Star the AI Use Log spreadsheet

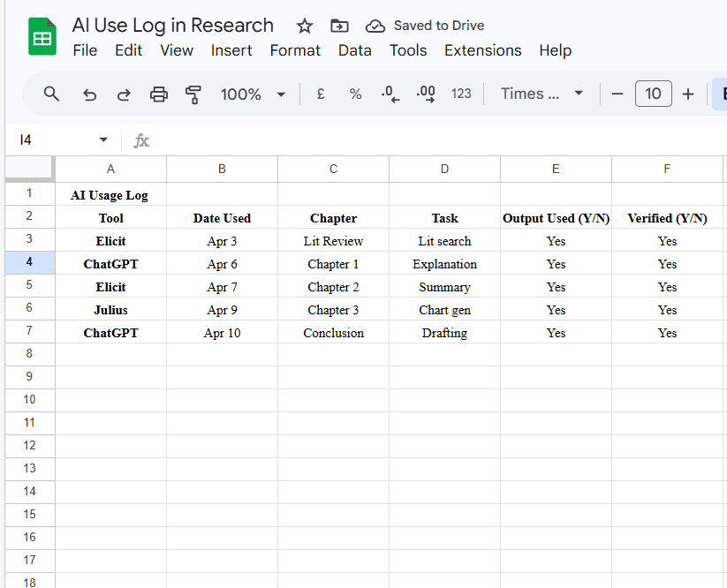point(304,26)
